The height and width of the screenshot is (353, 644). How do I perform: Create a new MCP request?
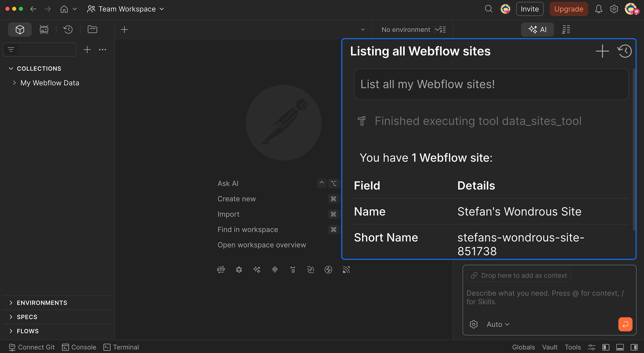(x=275, y=270)
